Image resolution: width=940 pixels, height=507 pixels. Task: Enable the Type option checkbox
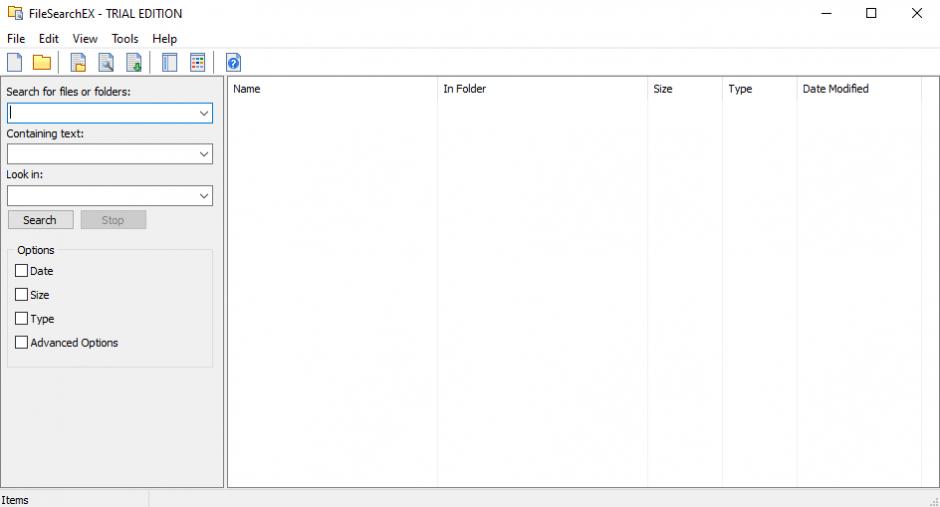tap(21, 319)
